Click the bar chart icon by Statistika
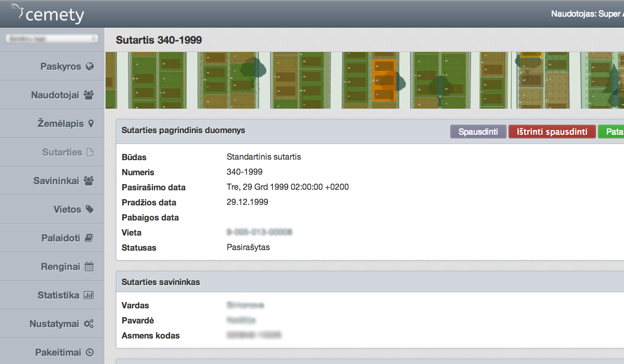The image size is (624, 364). pos(89,295)
